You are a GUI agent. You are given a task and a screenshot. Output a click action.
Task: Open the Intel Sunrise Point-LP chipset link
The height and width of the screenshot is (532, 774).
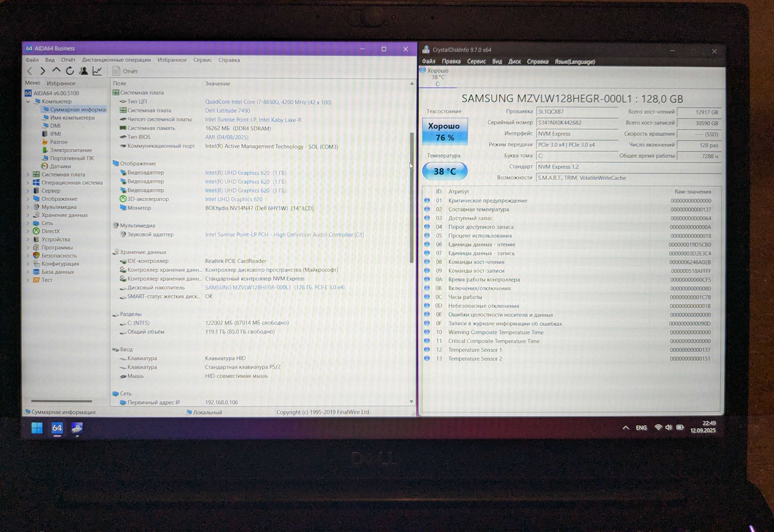coord(253,120)
